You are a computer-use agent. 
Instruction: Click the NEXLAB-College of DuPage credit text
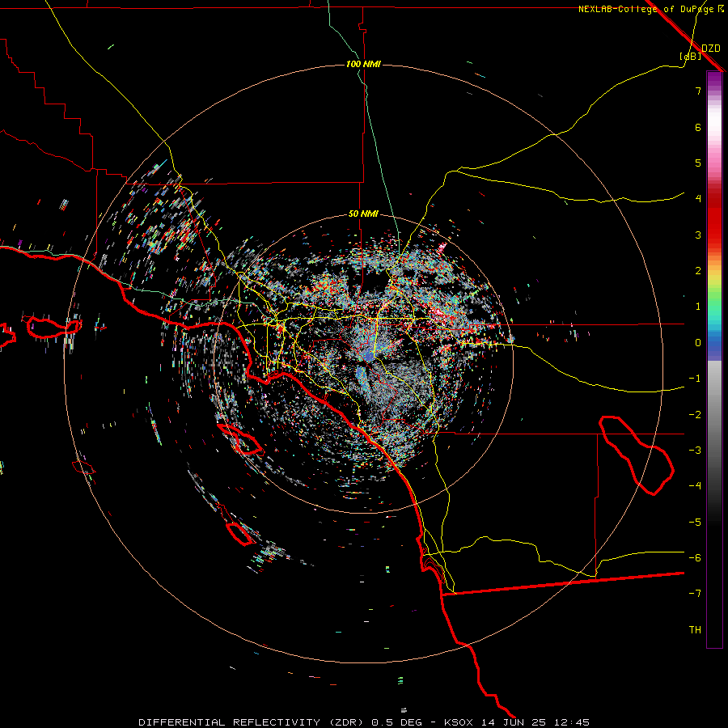coord(651,9)
